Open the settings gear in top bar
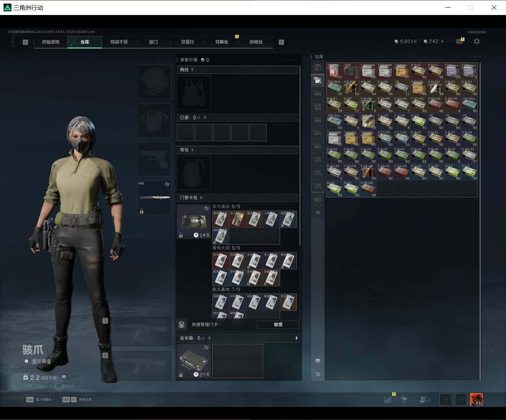The width and height of the screenshot is (506, 420). pyautogui.click(x=477, y=41)
